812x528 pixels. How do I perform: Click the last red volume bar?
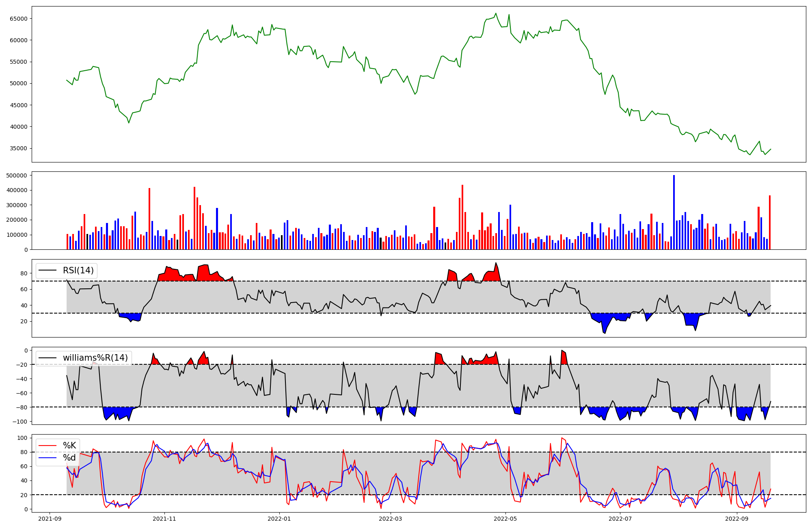tap(769, 223)
